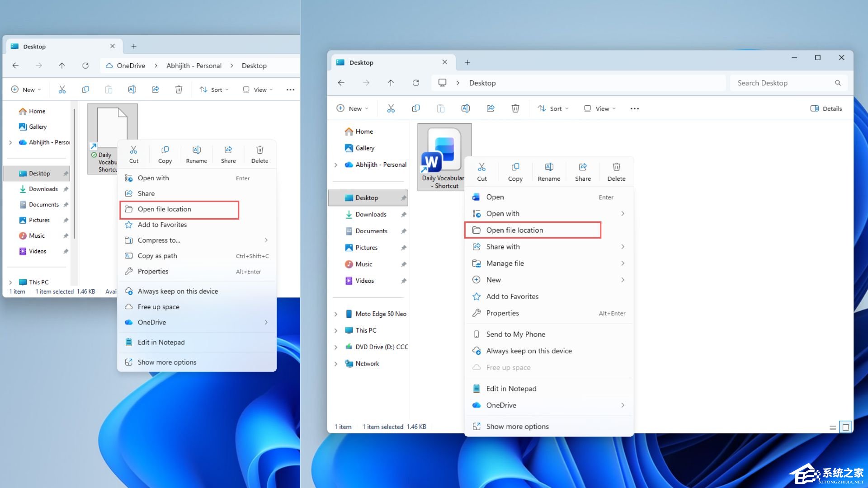Click the Delete icon in the toolbar
The height and width of the screenshot is (488, 868).
[x=515, y=108]
